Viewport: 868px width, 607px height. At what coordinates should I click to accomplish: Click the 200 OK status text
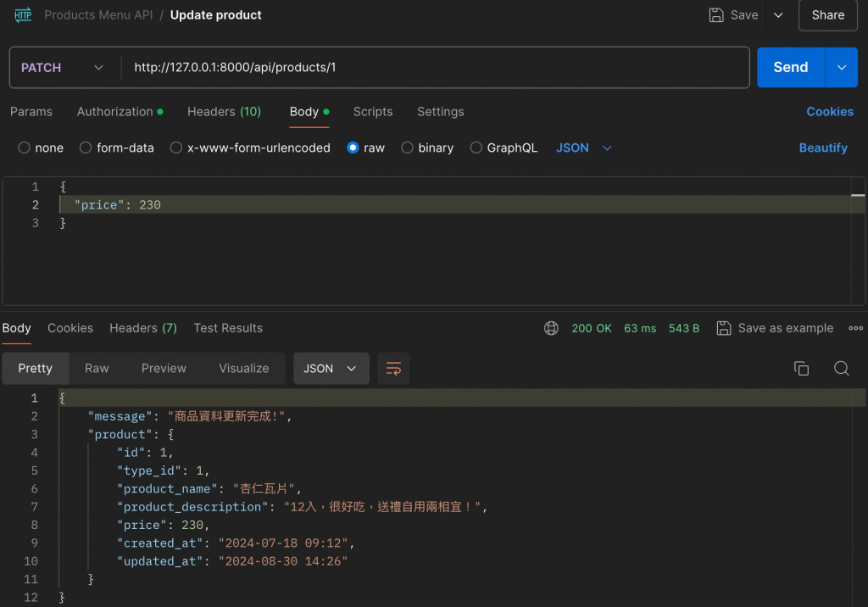[x=592, y=328]
